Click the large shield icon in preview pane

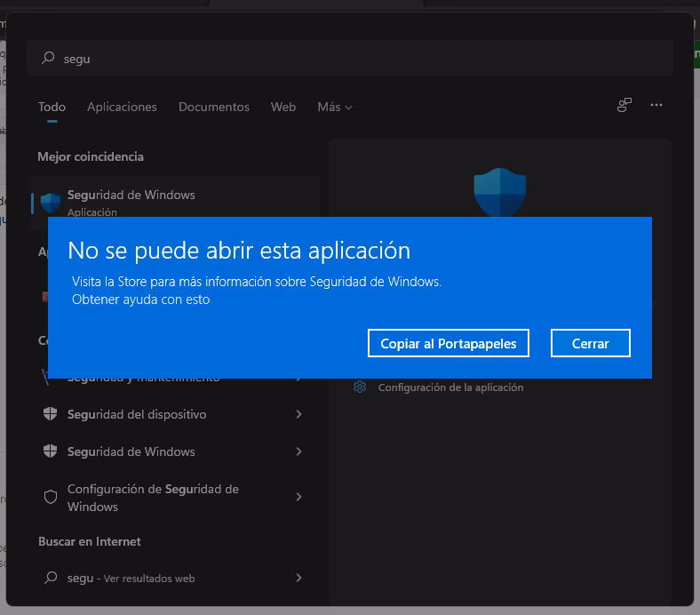[x=500, y=193]
